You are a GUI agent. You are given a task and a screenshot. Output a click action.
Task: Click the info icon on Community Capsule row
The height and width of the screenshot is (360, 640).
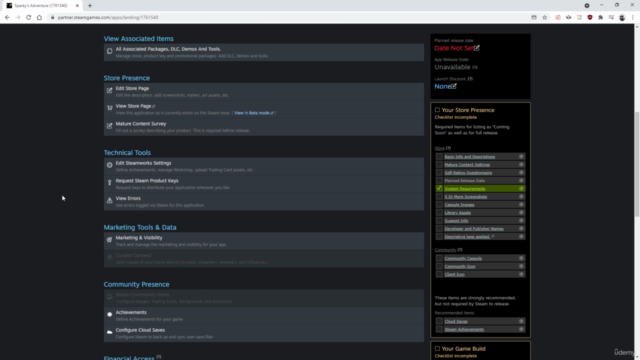[521, 258]
